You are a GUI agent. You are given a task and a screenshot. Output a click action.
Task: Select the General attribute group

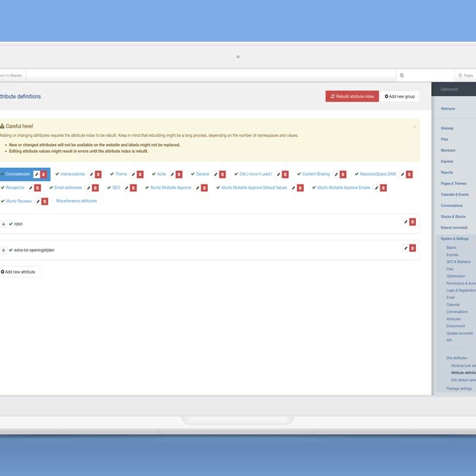coord(202,174)
